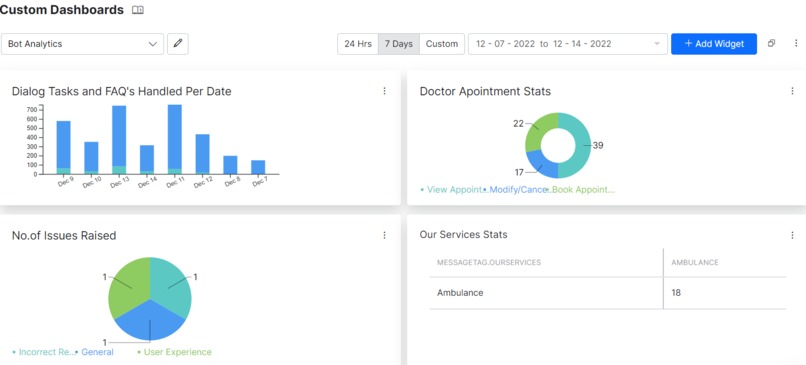Click the Dec 8 bar in chart
Image resolution: width=806 pixels, height=365 pixels.
(x=230, y=165)
